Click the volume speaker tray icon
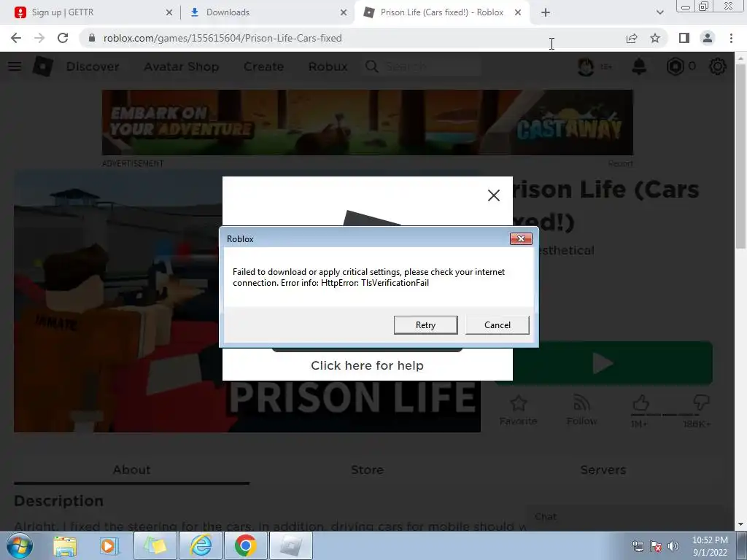Image resolution: width=747 pixels, height=560 pixels. (x=673, y=547)
